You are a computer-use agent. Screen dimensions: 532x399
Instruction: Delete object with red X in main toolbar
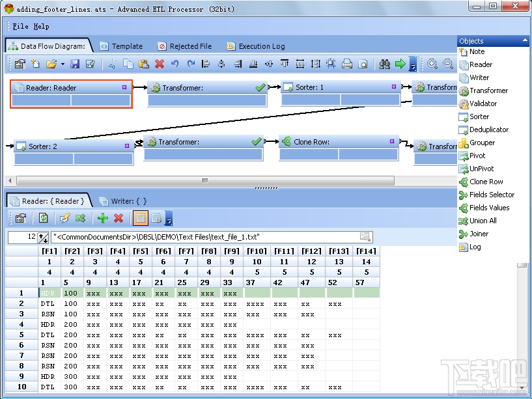(x=160, y=64)
